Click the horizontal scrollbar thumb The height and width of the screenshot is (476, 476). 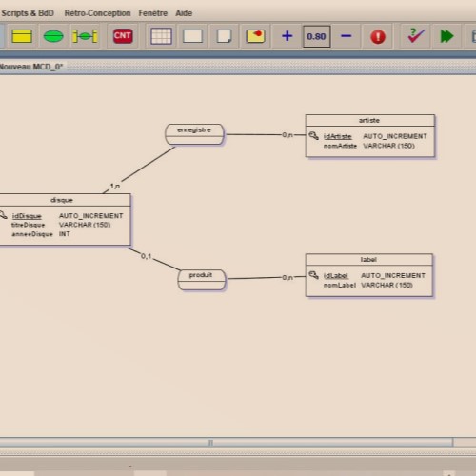[227, 443]
